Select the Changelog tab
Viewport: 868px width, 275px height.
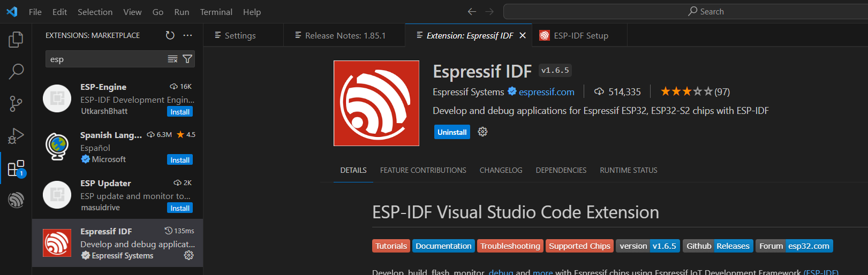501,170
